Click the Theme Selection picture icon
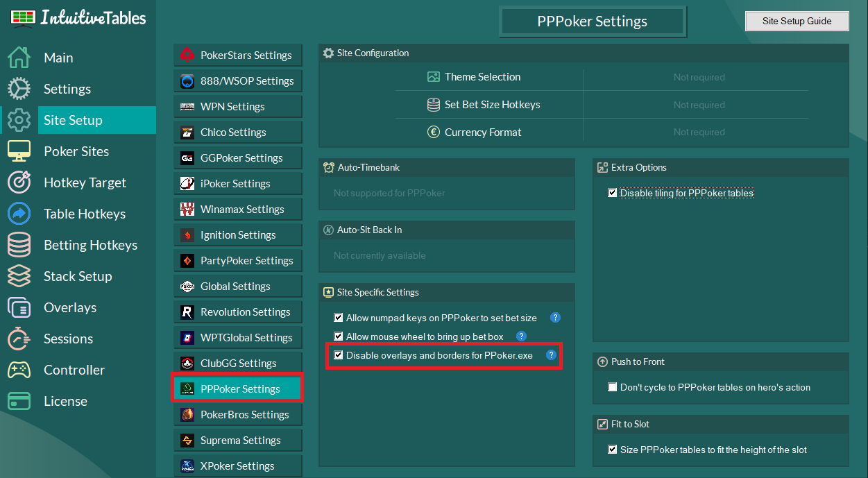Viewport: 868px width, 478px height. click(434, 77)
